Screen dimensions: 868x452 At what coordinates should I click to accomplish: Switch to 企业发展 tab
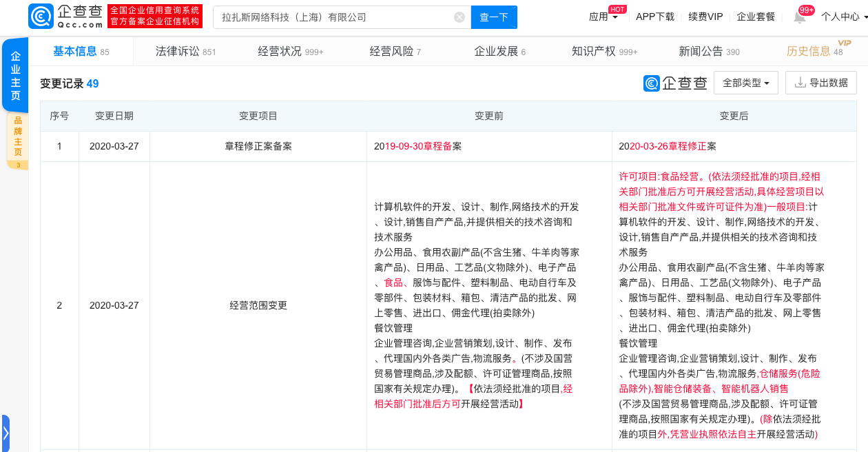click(x=500, y=51)
